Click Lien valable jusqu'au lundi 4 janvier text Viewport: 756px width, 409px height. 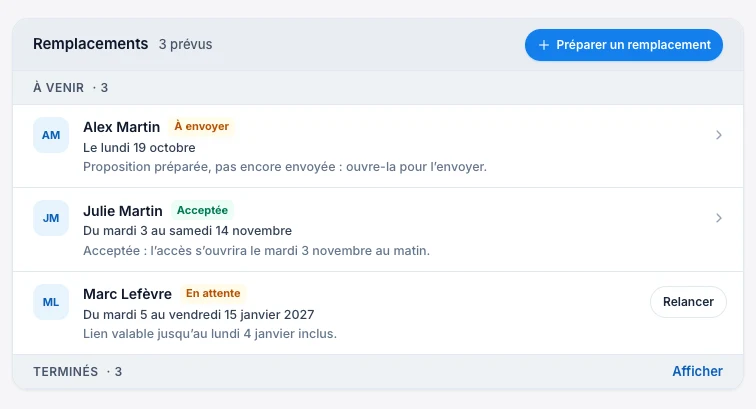tap(210, 334)
